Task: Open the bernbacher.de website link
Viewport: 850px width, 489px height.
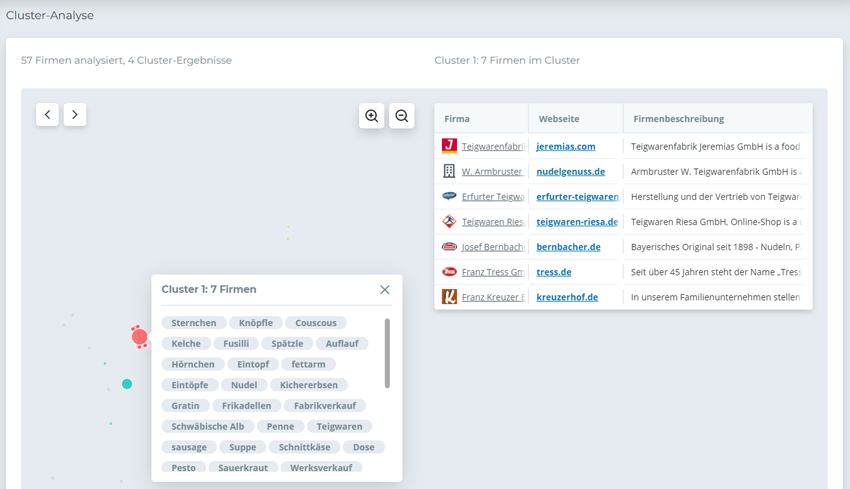Action: [x=569, y=247]
